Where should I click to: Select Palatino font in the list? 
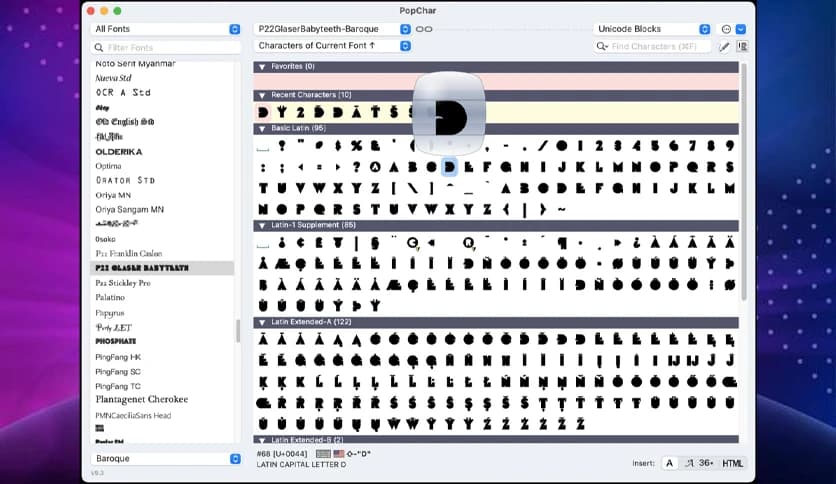point(110,297)
